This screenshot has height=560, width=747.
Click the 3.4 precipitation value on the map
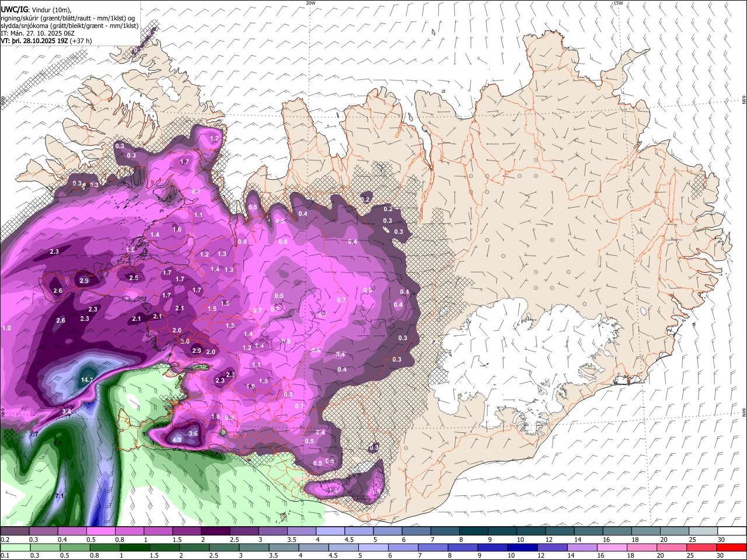pyautogui.click(x=67, y=411)
